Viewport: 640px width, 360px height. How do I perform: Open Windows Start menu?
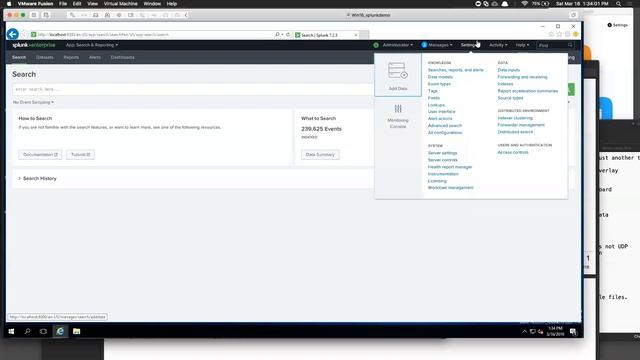11,331
